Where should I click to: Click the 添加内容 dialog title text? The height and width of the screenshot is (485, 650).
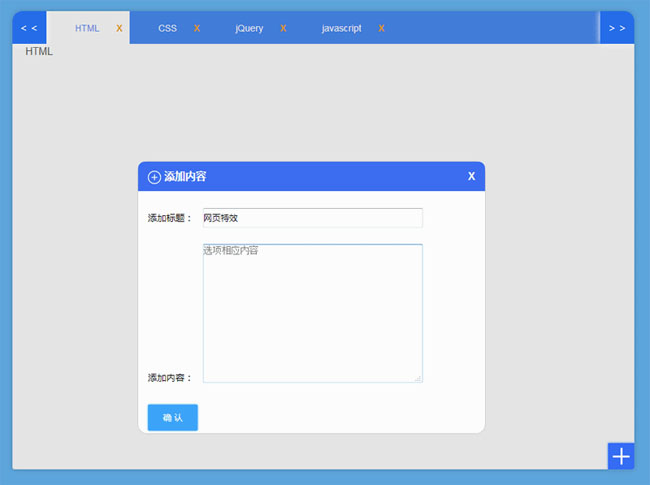185,177
